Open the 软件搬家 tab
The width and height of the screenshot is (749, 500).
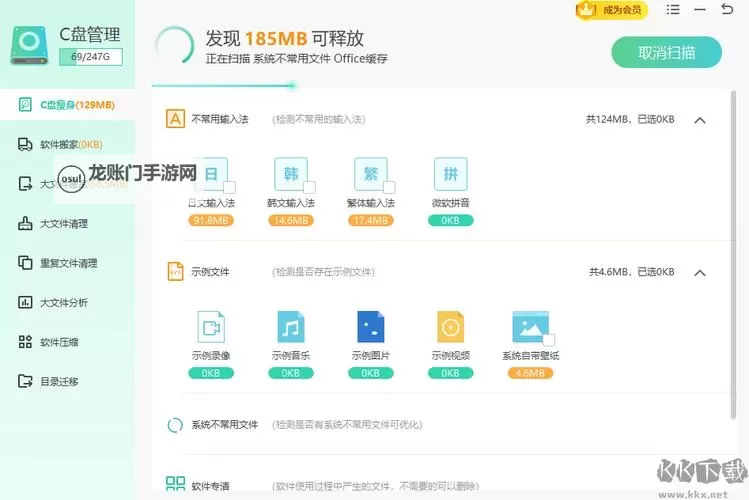(x=67, y=144)
